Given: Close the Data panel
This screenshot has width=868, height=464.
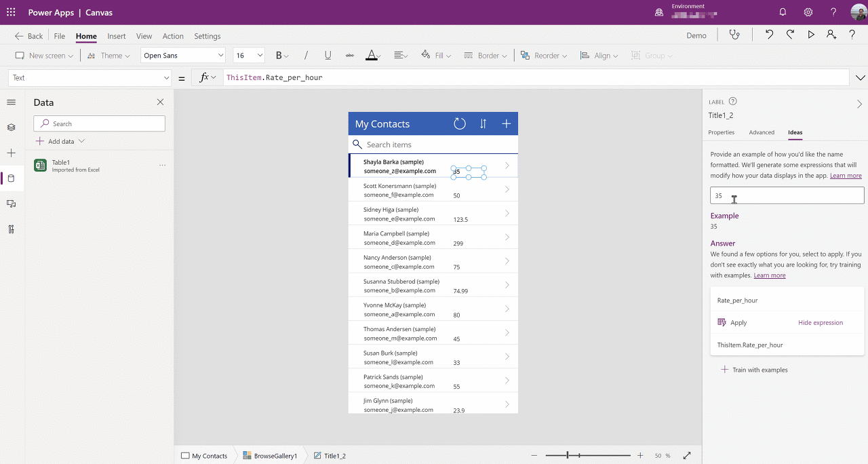Looking at the screenshot, I should point(160,102).
